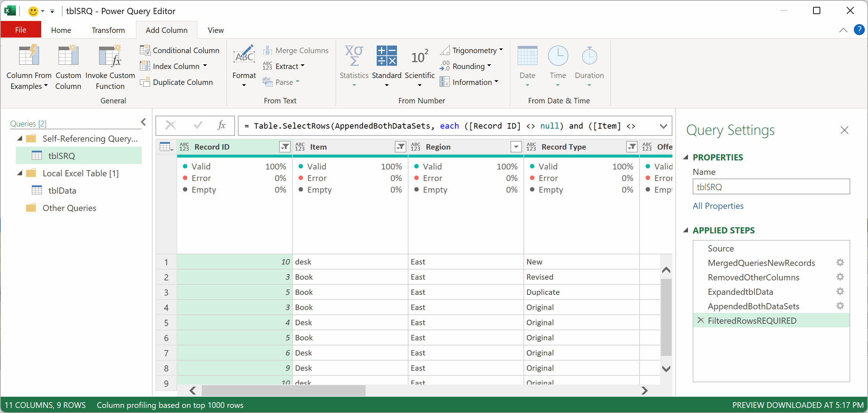
Task: Close the Query Settings pane
Action: click(845, 130)
